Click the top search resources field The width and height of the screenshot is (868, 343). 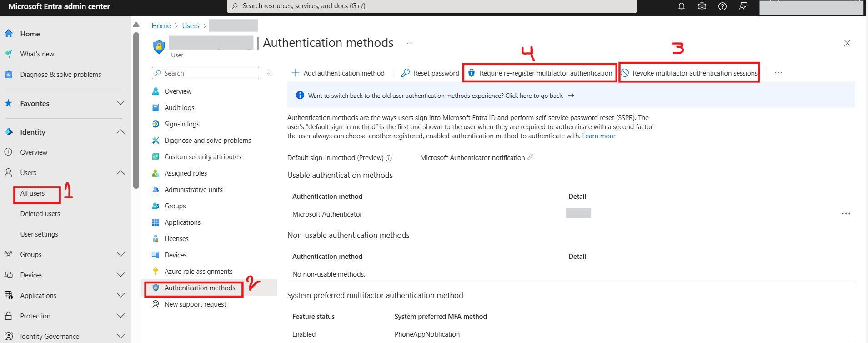pyautogui.click(x=432, y=6)
